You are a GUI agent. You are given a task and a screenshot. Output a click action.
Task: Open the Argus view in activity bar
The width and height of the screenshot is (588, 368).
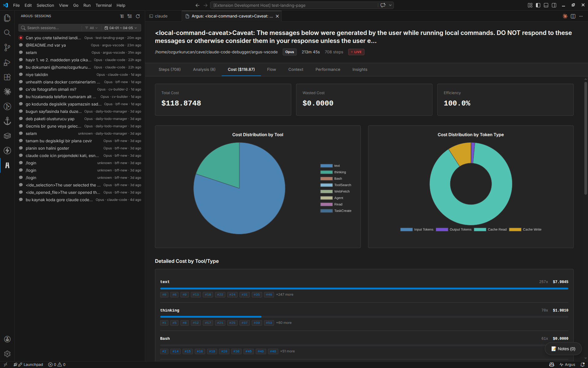[x=7, y=165]
